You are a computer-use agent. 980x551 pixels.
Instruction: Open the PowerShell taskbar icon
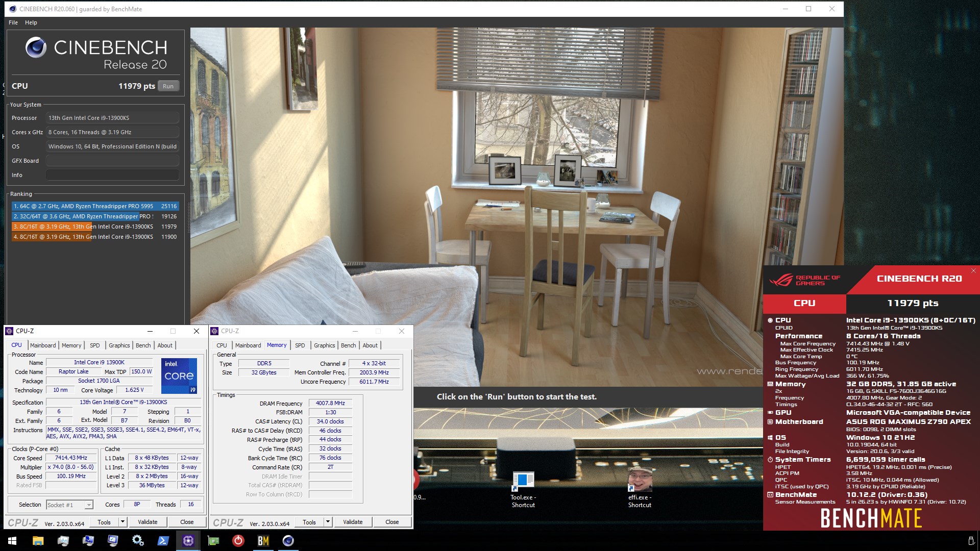(163, 541)
